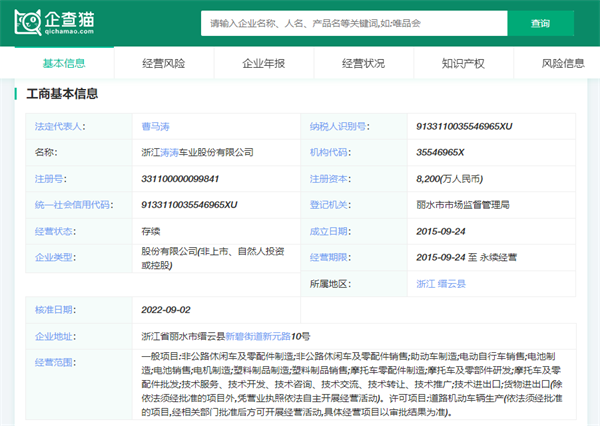Click 丽水市市场监督管理局 registration authority
This screenshot has height=426, width=600.
(x=463, y=205)
